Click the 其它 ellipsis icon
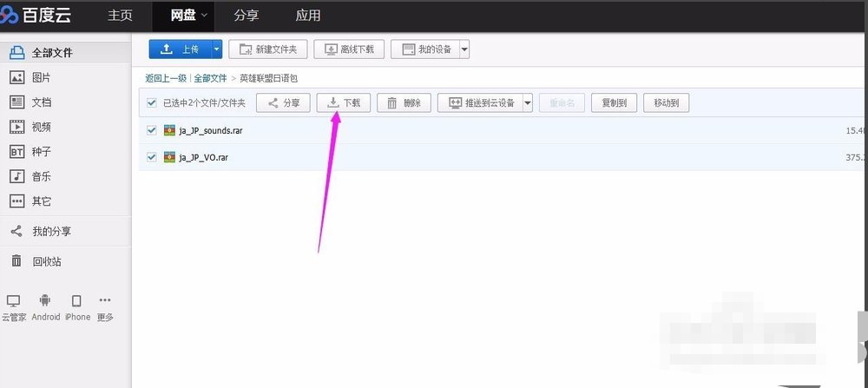Screen dimensions: 868x388 coord(17,201)
